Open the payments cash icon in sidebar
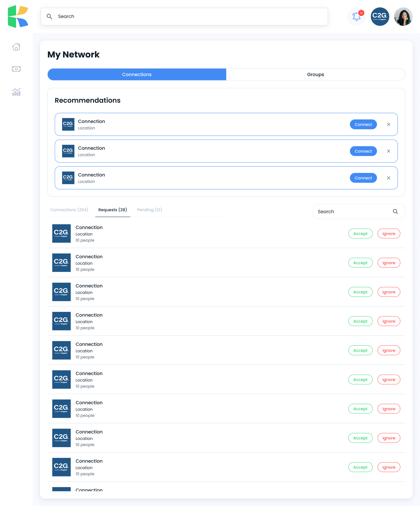 coord(16,69)
